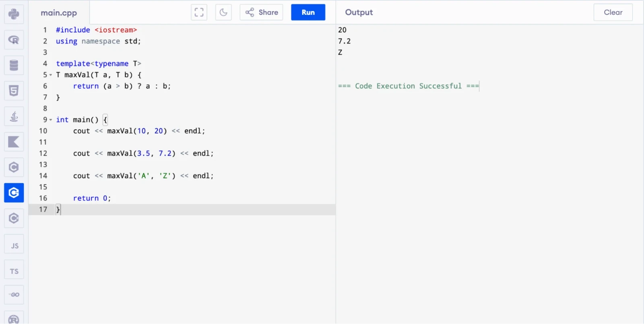Open the Kotlin compiler icon

[14, 142]
